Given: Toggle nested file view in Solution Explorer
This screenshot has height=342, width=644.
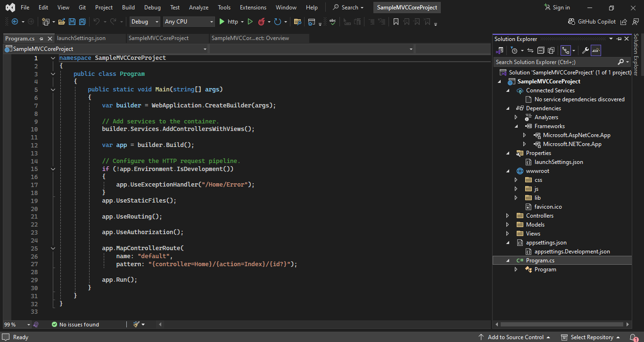Looking at the screenshot, I should click(565, 50).
